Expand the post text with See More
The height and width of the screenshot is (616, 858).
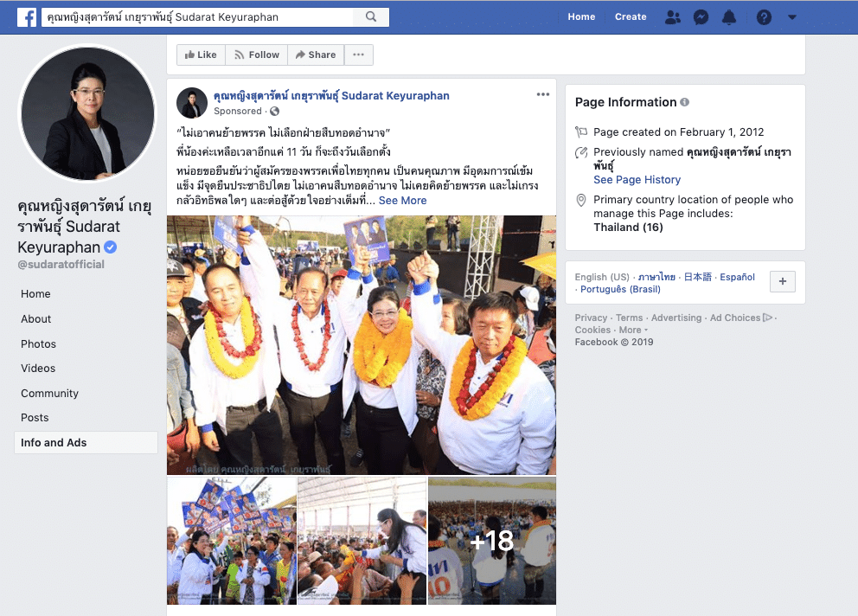(402, 200)
